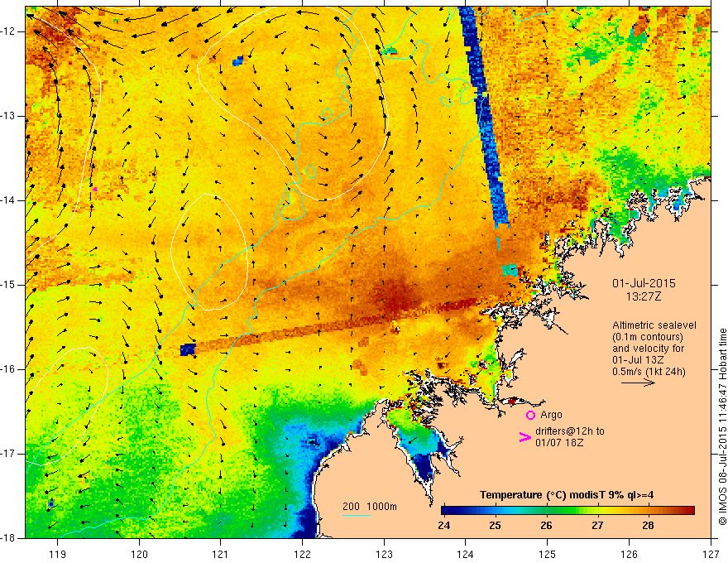The height and width of the screenshot is (563, 728).
Task: Click the 'Temperature (°C) modisT 9% ql>=4' title
Action: [567, 495]
